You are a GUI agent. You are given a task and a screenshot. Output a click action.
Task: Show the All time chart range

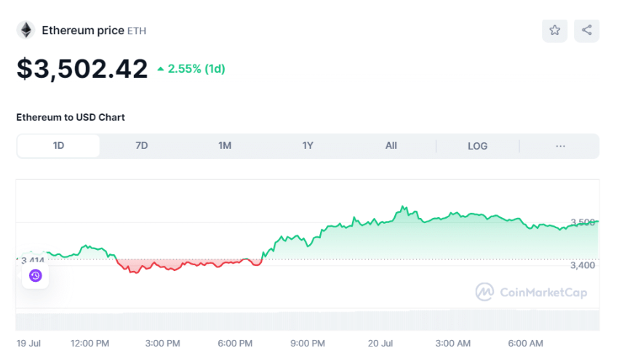(391, 145)
